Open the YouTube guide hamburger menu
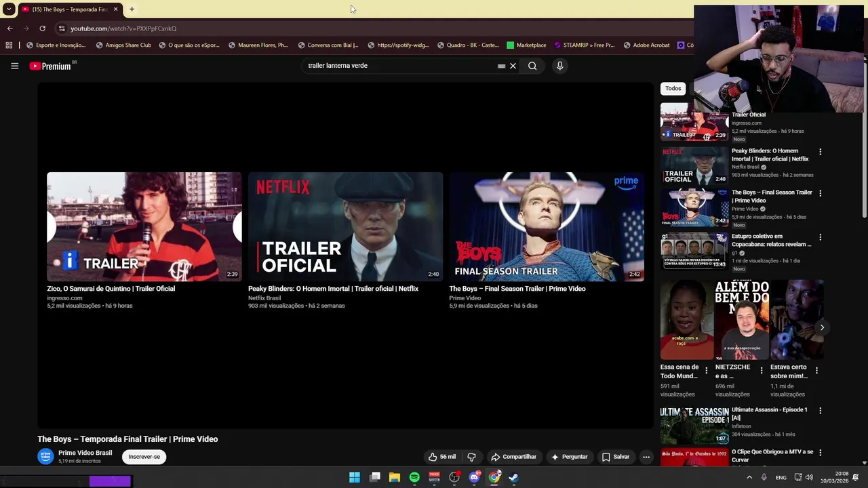 point(14,66)
